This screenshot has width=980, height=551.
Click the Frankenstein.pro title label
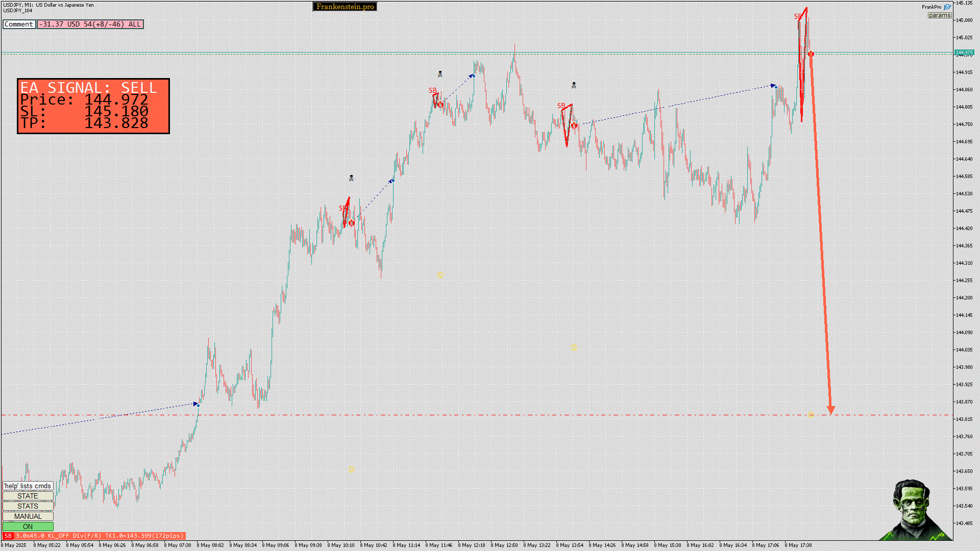pos(345,7)
